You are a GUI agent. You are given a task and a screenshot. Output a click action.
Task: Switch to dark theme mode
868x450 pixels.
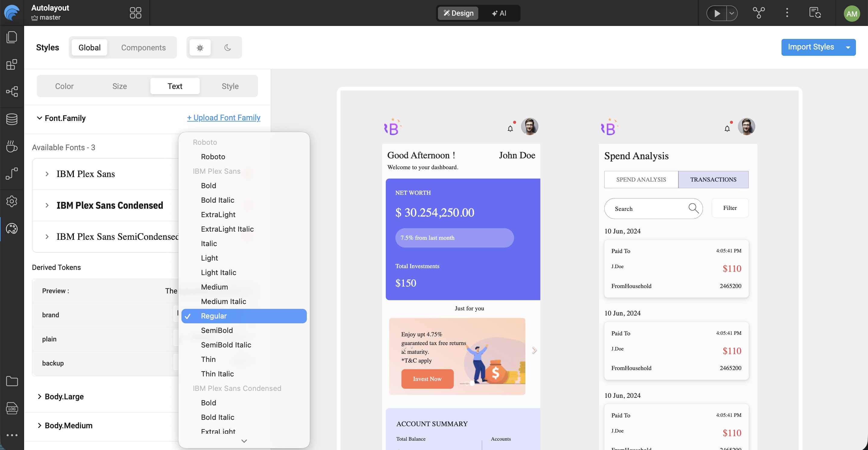[x=228, y=48]
